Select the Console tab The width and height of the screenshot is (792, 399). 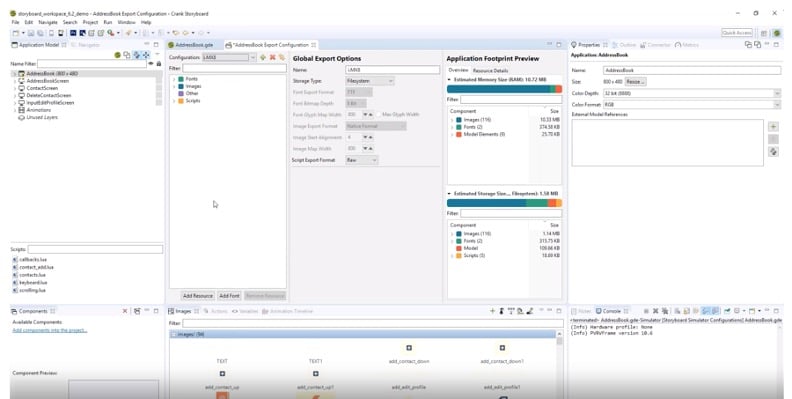(x=611, y=311)
